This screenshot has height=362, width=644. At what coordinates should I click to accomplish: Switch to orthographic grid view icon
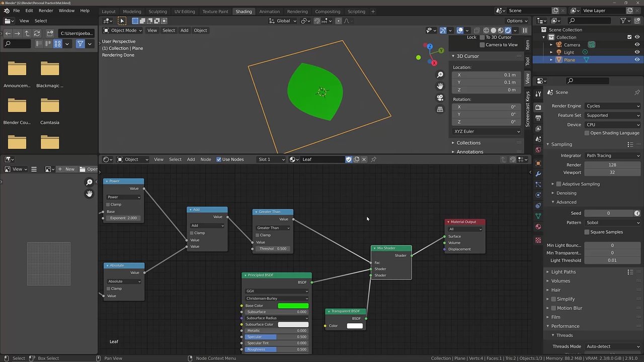(440, 109)
